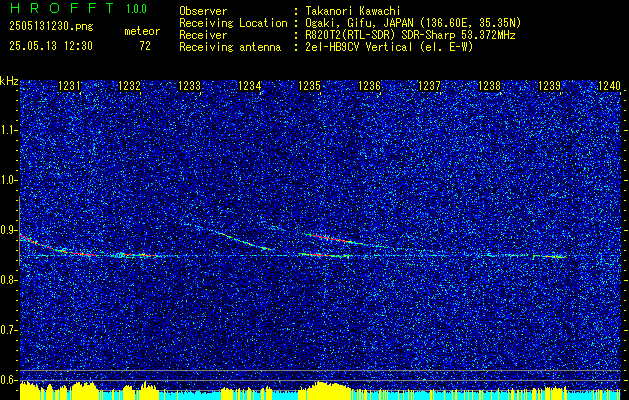Click the 1235 time marker
Viewport: 629px width, 400px height.
click(309, 86)
